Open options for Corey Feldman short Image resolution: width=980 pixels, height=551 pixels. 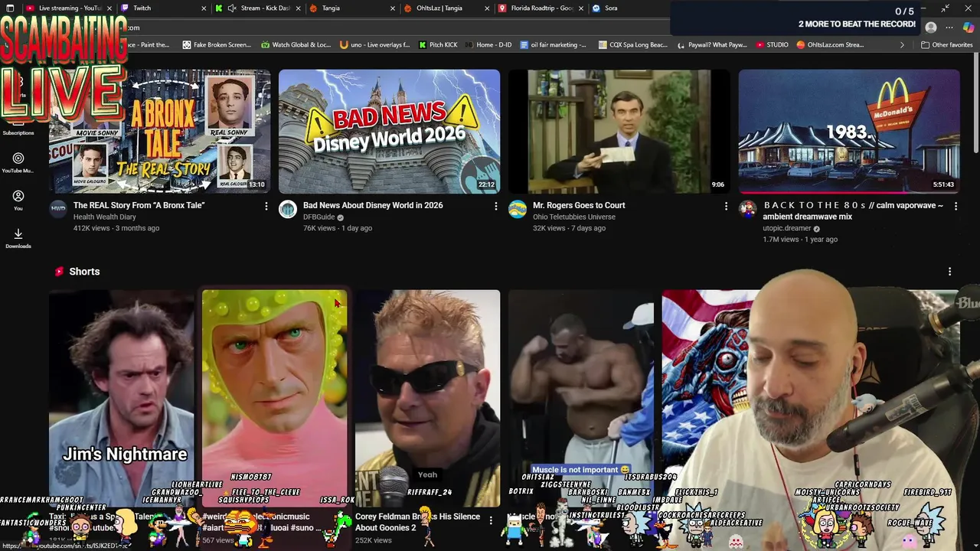[491, 520]
